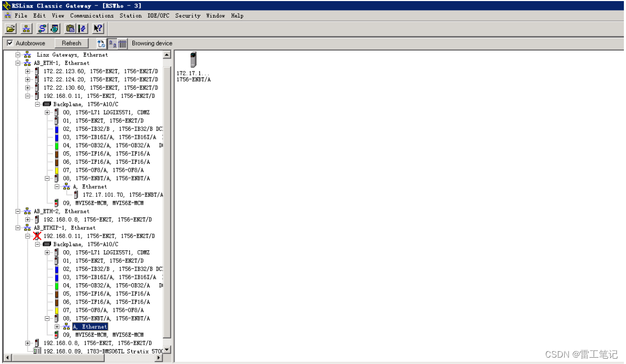Viewport: 626px width, 364px height.
Task: Select 192.168.0.89, 1783-BMS06TL Stratix row
Action: 103,351
